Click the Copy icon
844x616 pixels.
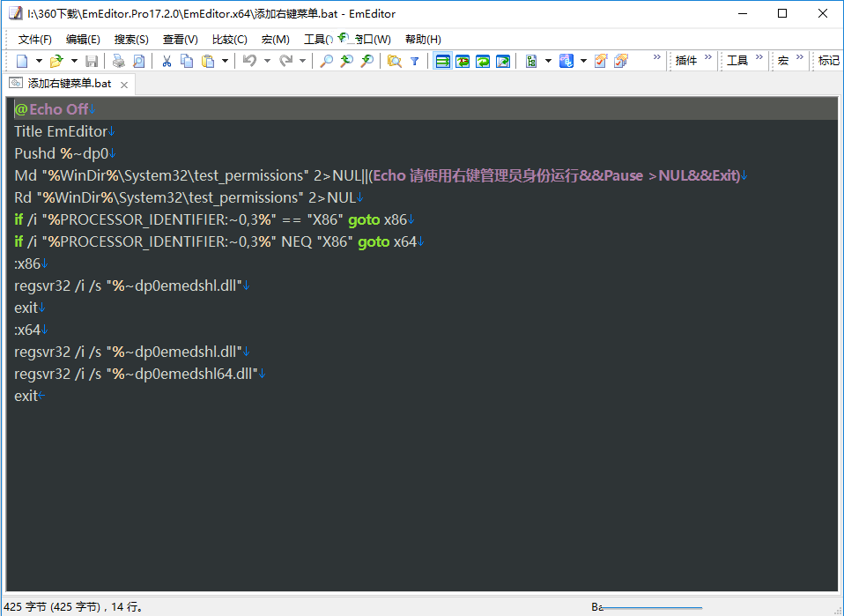(187, 61)
